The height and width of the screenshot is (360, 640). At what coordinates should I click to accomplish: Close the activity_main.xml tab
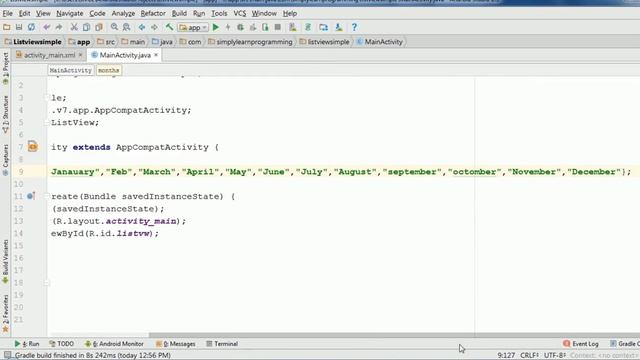click(x=80, y=55)
